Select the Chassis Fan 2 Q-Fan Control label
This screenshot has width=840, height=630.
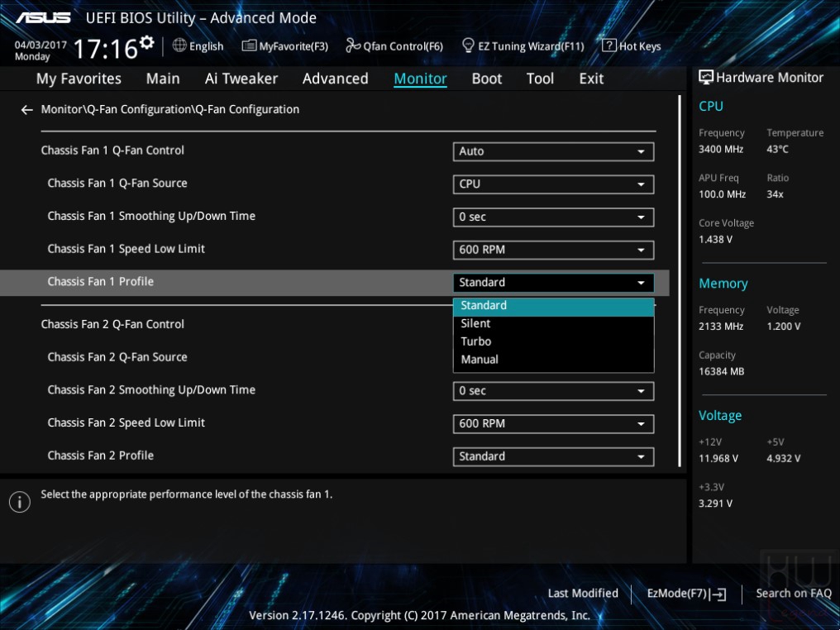[112, 325]
